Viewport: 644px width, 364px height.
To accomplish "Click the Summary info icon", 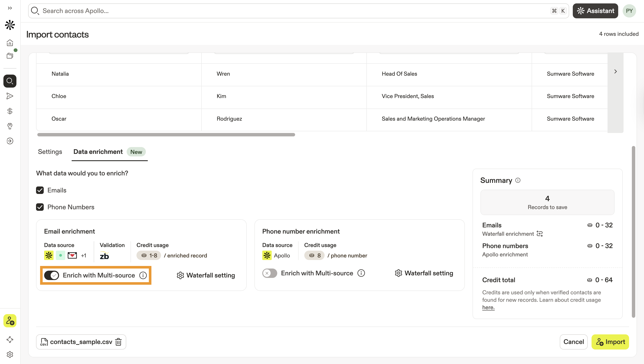I will point(518,180).
